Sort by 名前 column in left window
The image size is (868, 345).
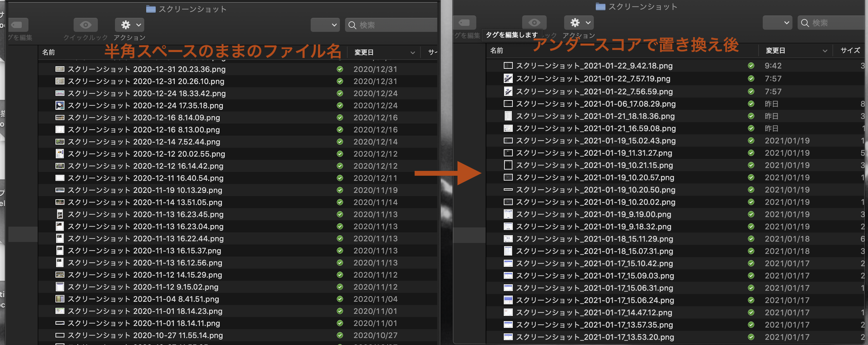tap(48, 52)
